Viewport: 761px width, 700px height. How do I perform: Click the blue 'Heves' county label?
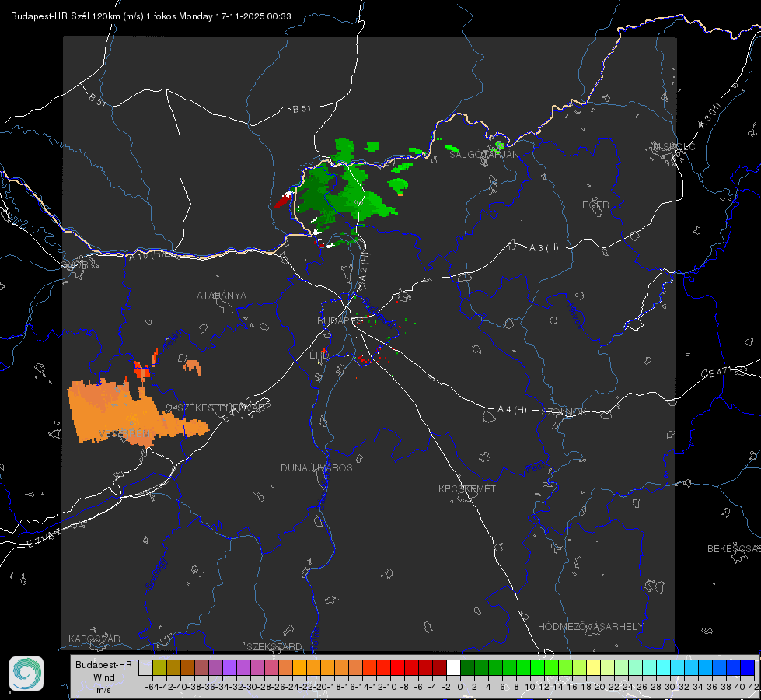tap(574, 317)
